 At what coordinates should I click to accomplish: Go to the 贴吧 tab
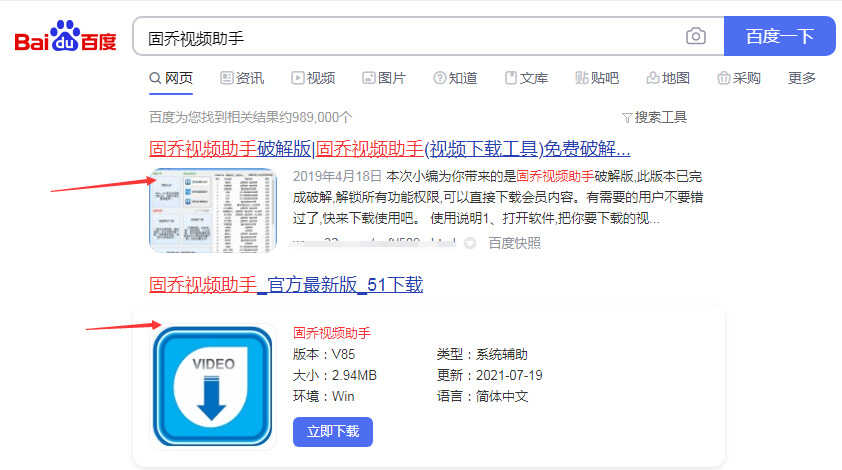[597, 78]
